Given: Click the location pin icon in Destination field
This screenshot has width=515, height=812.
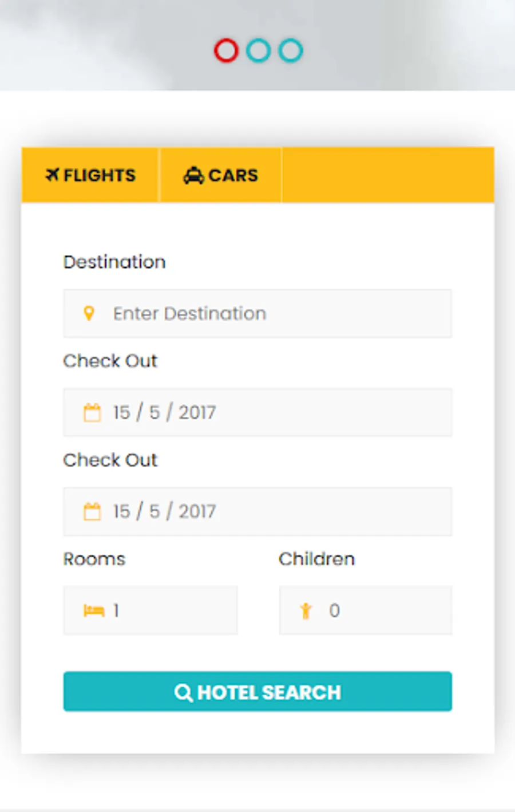Looking at the screenshot, I should [x=89, y=313].
